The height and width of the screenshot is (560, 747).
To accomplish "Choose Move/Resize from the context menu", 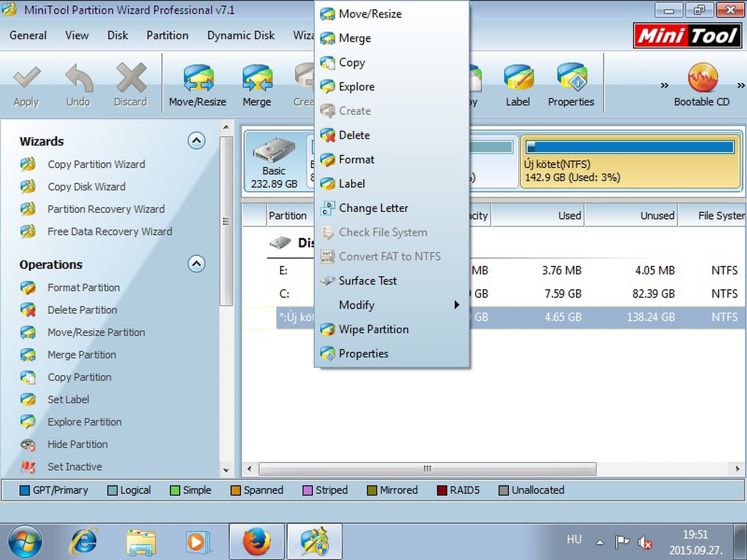I will coord(392,14).
